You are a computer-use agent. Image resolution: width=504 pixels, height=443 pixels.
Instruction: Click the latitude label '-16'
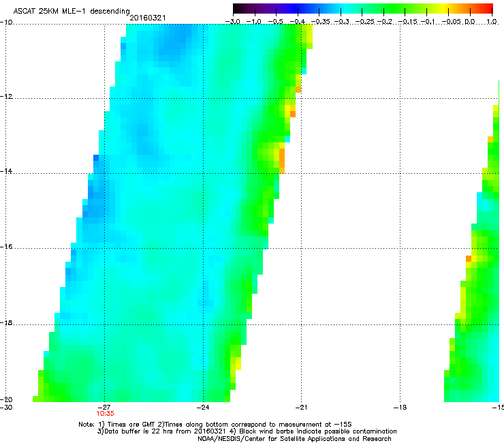(x=6, y=247)
